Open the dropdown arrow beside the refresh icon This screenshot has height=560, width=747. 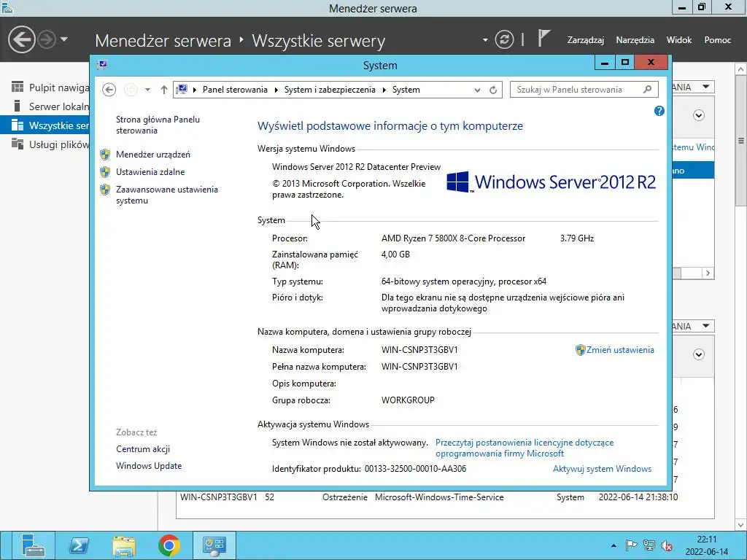485,40
